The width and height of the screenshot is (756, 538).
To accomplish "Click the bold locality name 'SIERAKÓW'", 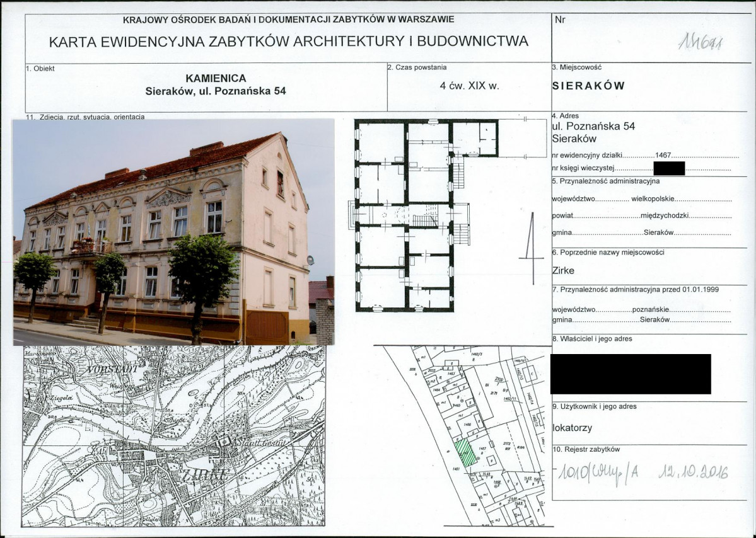I will 589,86.
